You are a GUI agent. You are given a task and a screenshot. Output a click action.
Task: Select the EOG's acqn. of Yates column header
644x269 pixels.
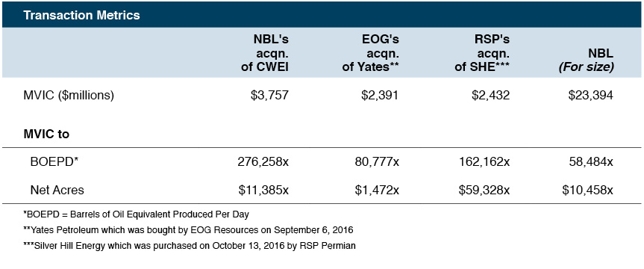[x=371, y=54]
